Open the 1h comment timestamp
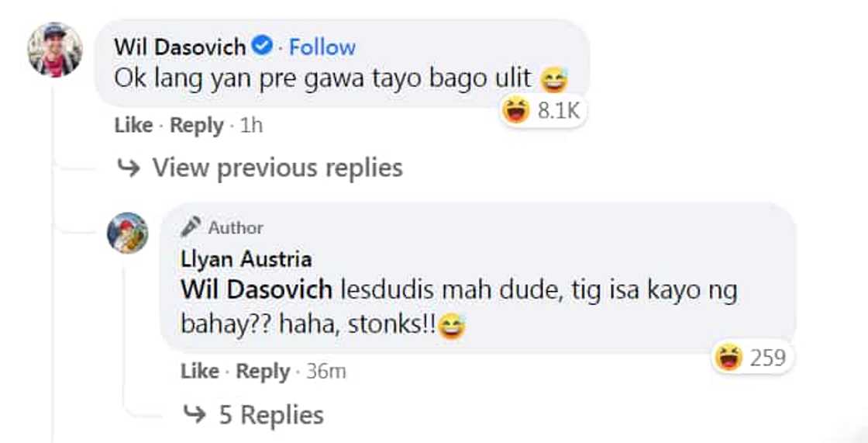 [x=252, y=126]
